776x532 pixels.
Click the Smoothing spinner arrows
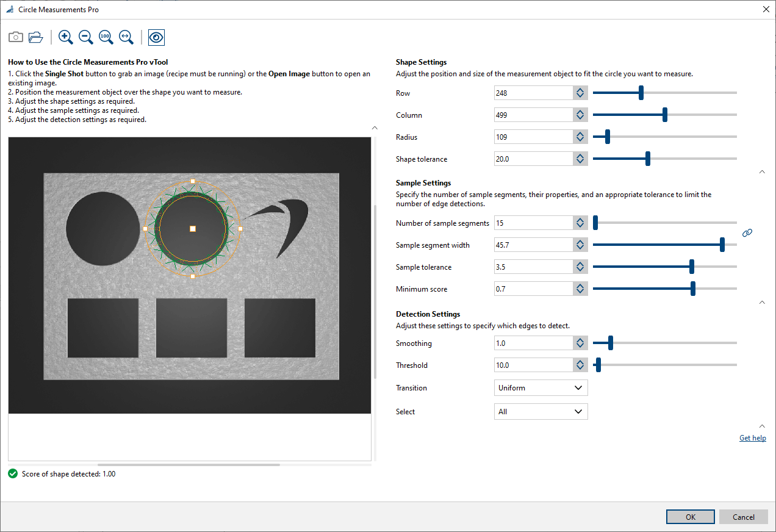pos(580,343)
